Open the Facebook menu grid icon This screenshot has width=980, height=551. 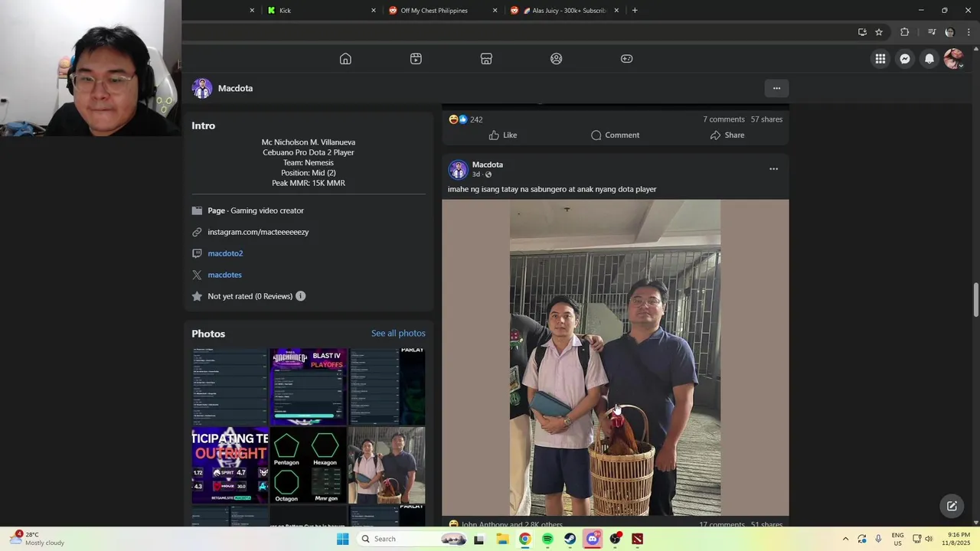tap(880, 59)
